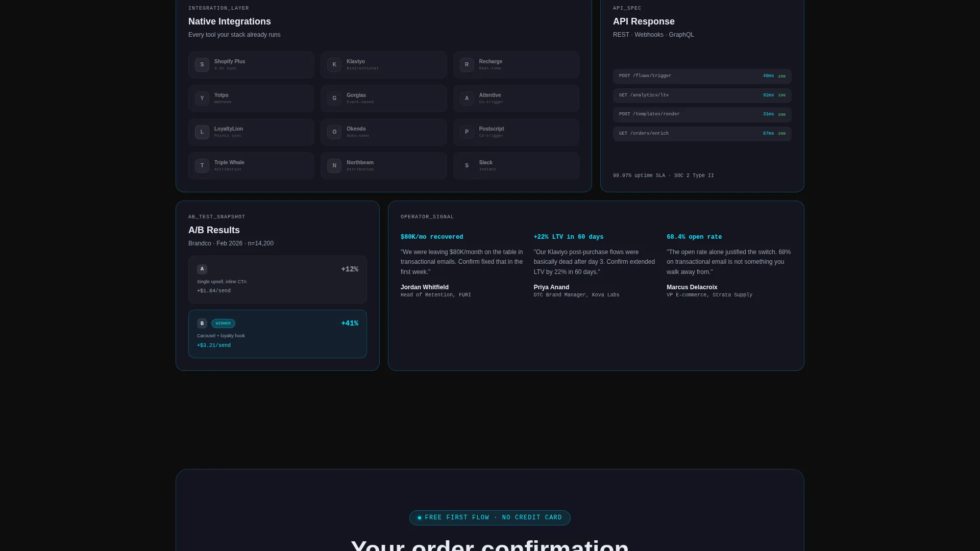Click variant A badge in A/B Results
This screenshot has width=980, height=551.
point(202,269)
